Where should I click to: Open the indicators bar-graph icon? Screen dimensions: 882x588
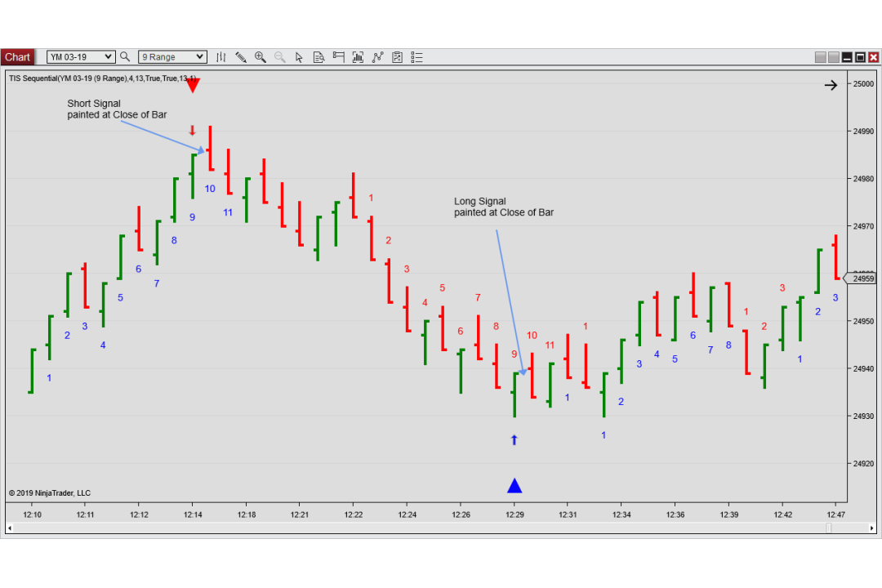pos(358,57)
